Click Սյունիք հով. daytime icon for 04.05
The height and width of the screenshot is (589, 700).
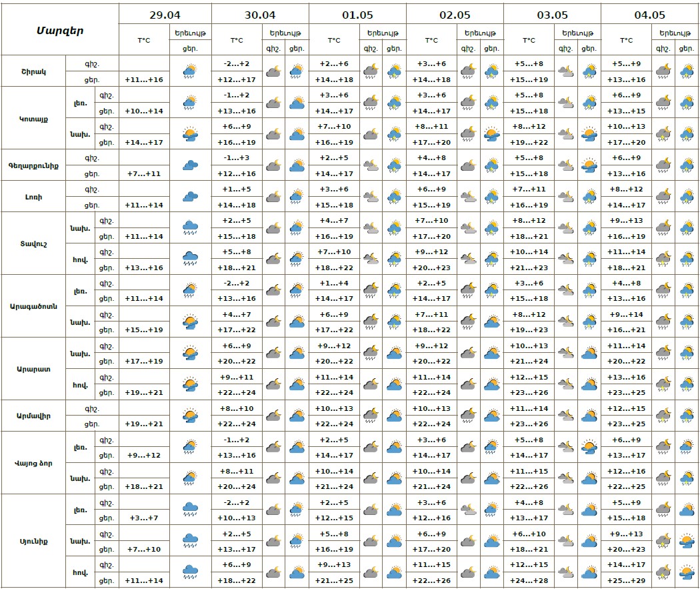[687, 572]
